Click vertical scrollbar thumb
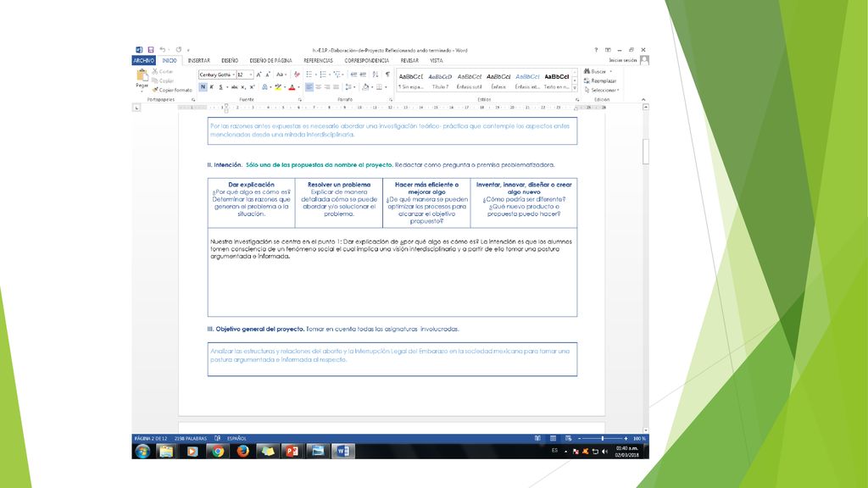The image size is (868, 488). tap(645, 152)
